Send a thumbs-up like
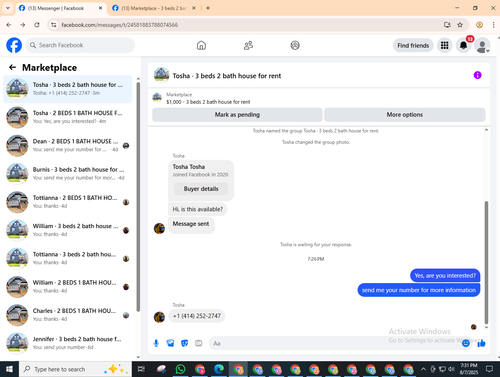This screenshot has width=500, height=377. [481, 343]
